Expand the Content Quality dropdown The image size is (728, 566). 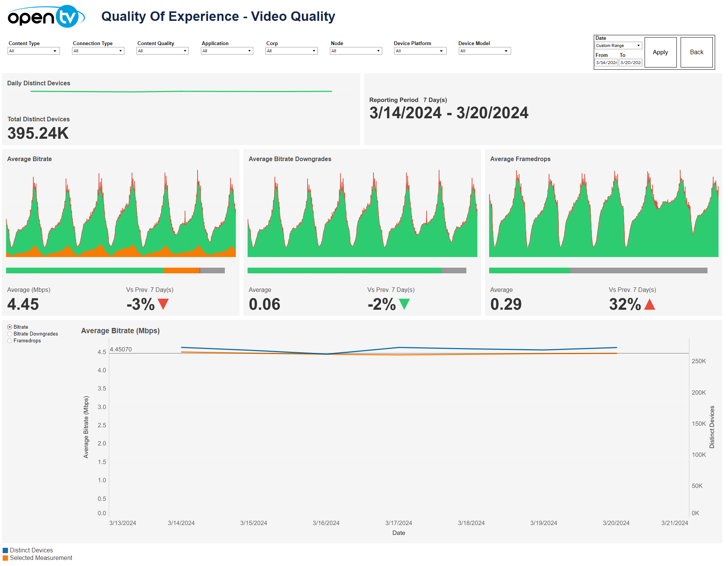[x=163, y=51]
